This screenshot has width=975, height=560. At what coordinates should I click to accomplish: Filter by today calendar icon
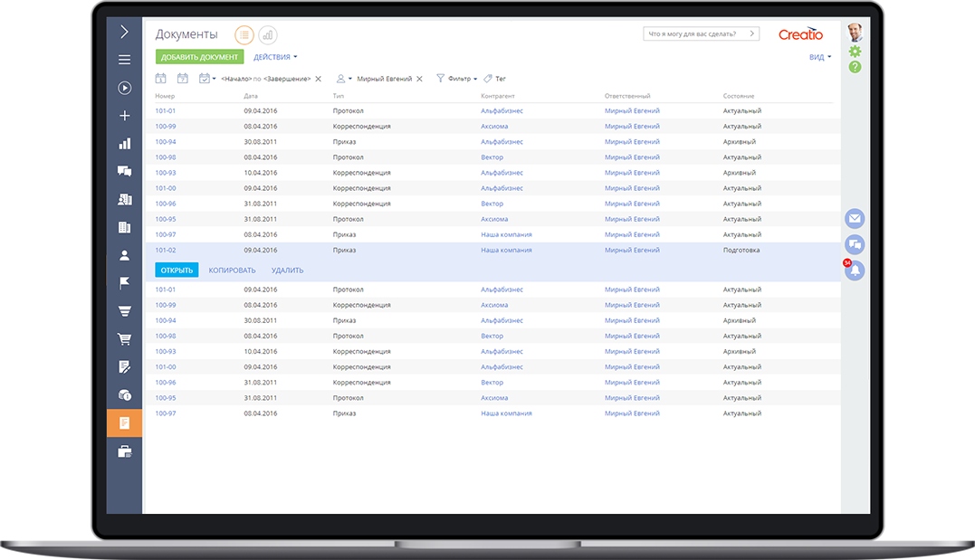160,79
